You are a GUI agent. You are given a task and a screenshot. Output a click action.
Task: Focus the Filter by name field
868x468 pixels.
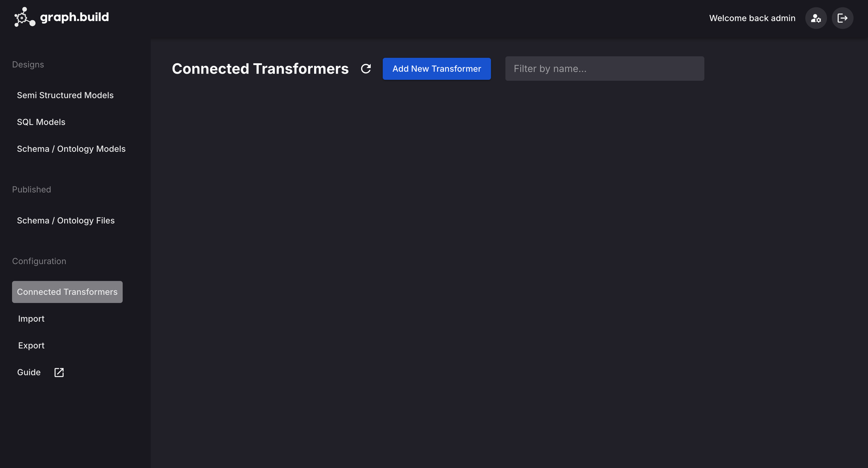pyautogui.click(x=604, y=69)
